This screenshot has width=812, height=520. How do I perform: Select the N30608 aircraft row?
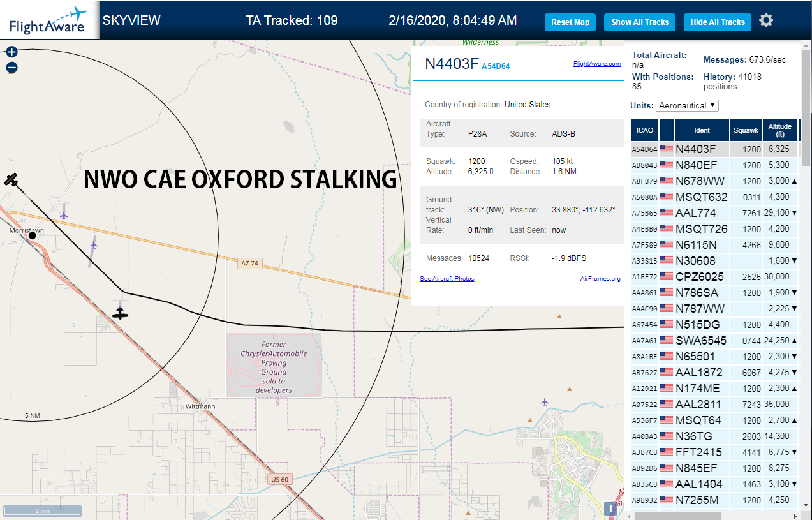pyautogui.click(x=714, y=261)
